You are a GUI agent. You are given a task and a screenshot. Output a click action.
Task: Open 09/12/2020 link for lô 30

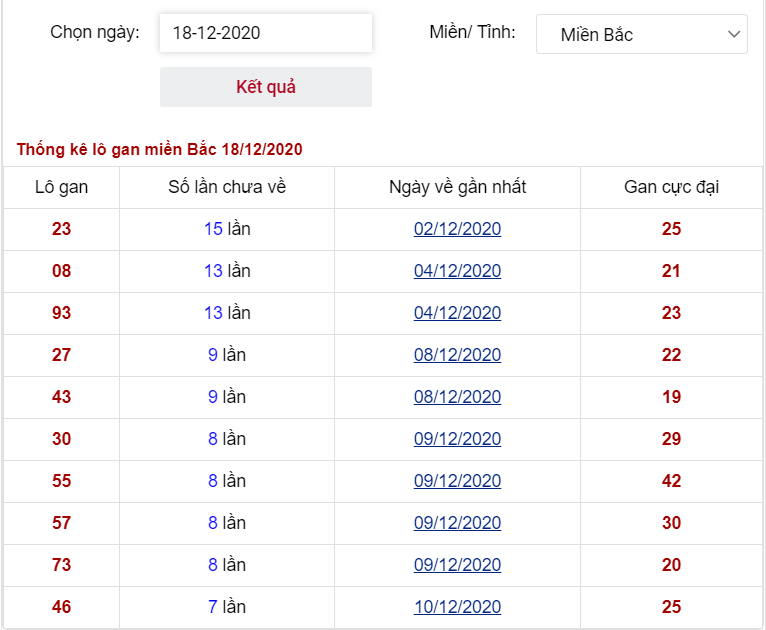pos(457,439)
